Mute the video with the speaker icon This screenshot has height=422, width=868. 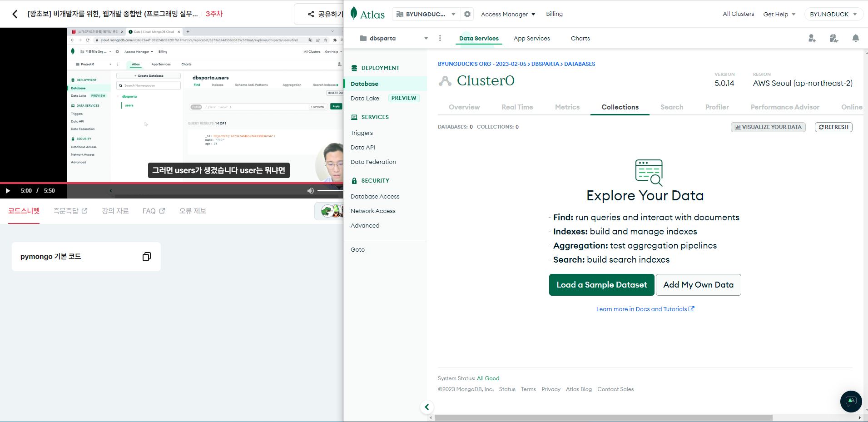pos(311,191)
